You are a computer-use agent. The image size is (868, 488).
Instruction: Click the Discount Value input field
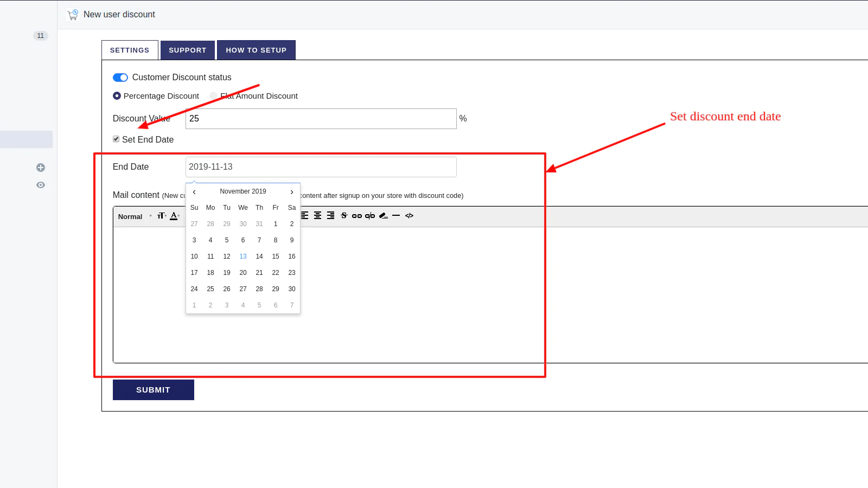pos(321,119)
